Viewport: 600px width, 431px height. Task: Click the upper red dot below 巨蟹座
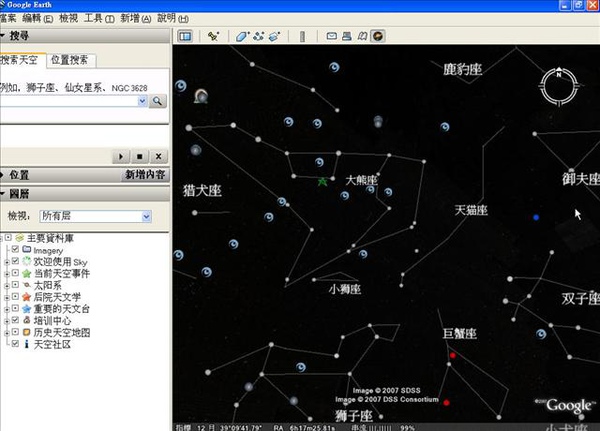pos(453,356)
